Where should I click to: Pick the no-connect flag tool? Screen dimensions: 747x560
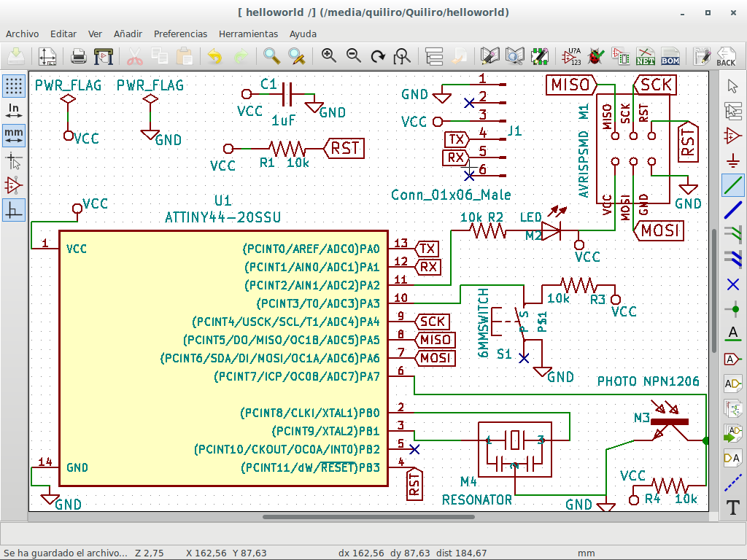[x=732, y=284]
